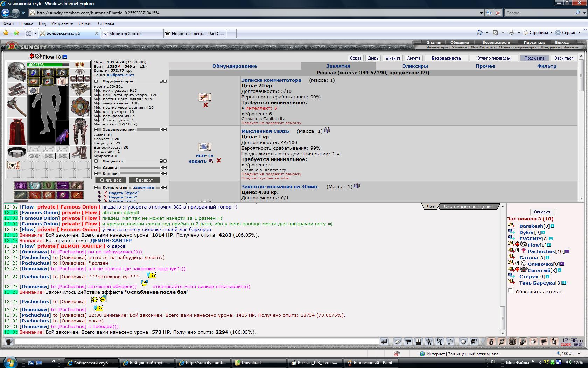Collapse the Комплекты section
The height and width of the screenshot is (368, 588).
coord(96,187)
